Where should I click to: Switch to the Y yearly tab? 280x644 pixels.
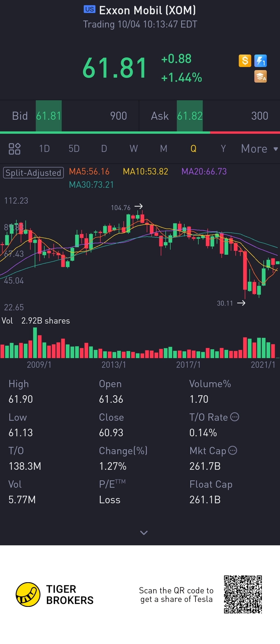tap(223, 149)
